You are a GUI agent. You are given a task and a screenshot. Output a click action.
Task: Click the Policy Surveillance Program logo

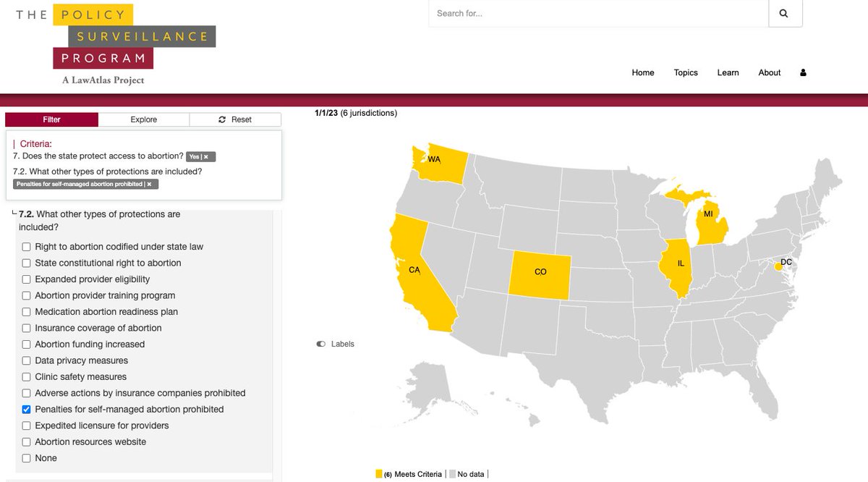tap(116, 44)
